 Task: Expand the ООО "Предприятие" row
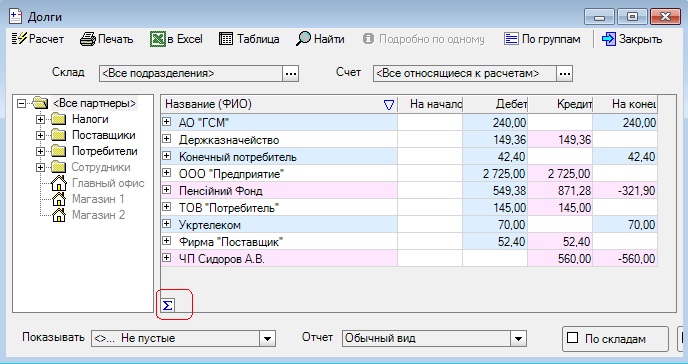(167, 173)
